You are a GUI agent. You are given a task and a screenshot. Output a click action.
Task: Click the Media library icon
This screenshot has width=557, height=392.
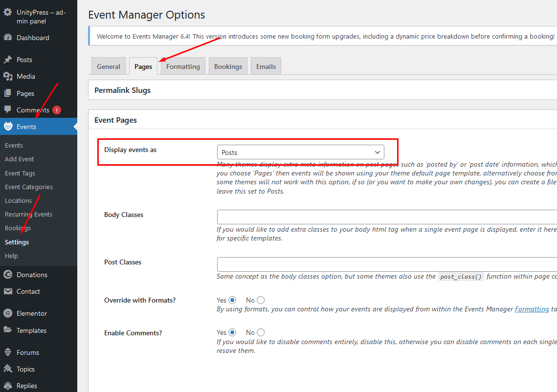pyautogui.click(x=8, y=76)
